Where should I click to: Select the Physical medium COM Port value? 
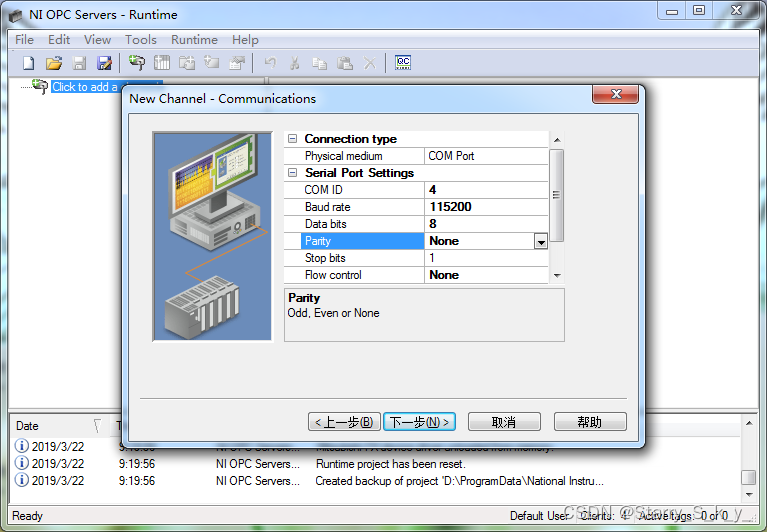(486, 156)
